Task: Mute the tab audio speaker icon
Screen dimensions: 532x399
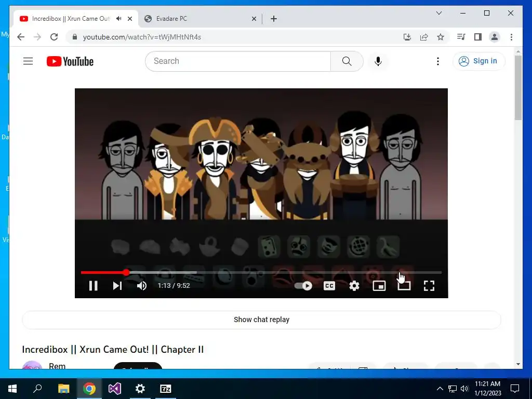Action: click(x=119, y=19)
